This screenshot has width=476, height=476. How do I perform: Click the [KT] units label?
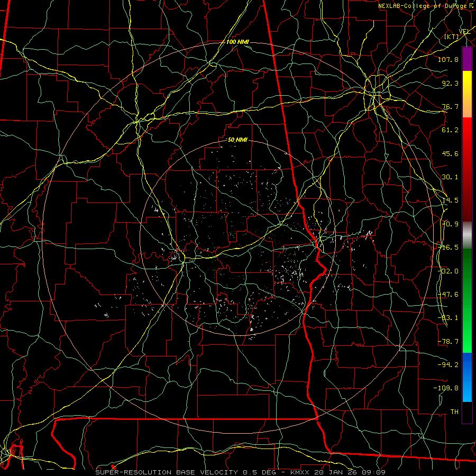click(452, 36)
